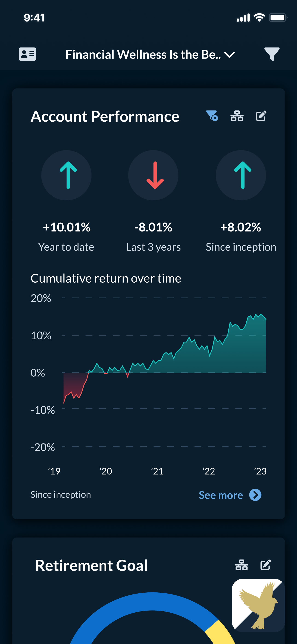This screenshot has width=297, height=644.
Task: Click the filter icon in the top right
Action: click(272, 54)
